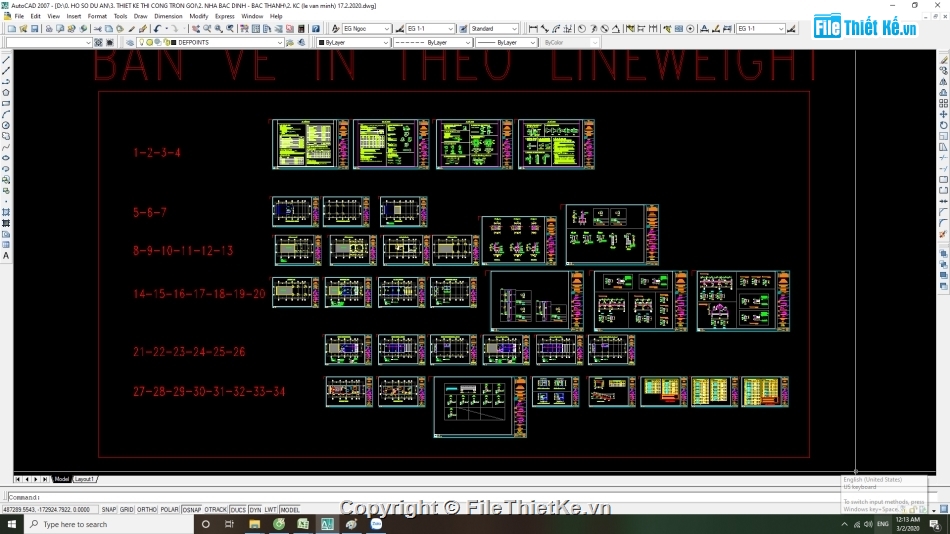Toggle GRID display in status bar
Viewport: 950px width, 534px height.
[x=126, y=510]
